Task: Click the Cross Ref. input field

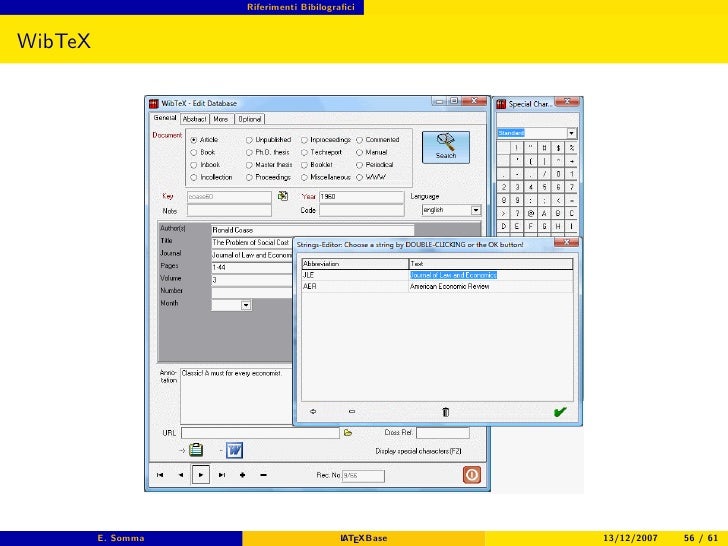Action: pyautogui.click(x=442, y=433)
